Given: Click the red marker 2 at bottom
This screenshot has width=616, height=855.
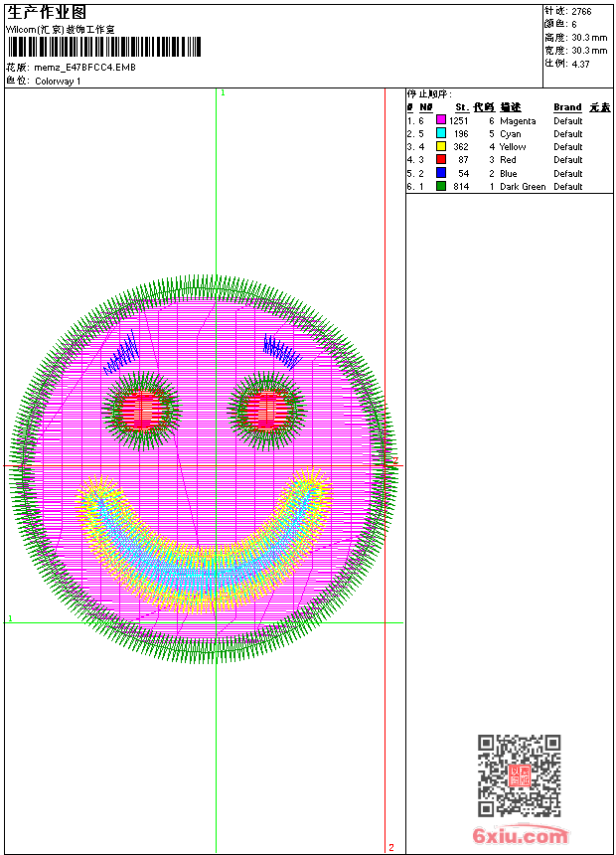Looking at the screenshot, I should click(391, 847).
